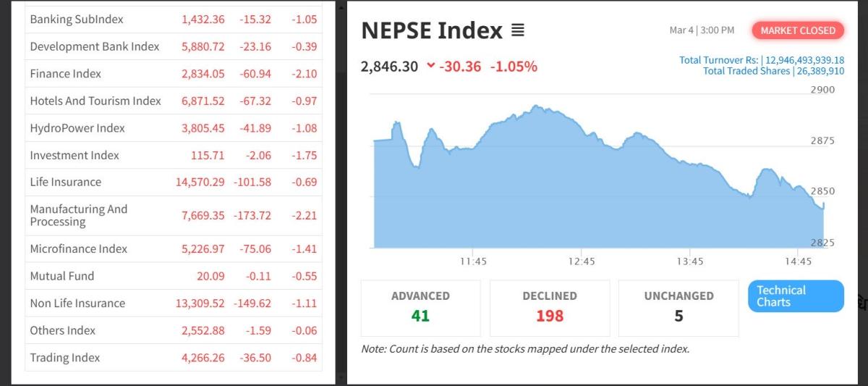Click the Mutual Fund row

point(61,276)
